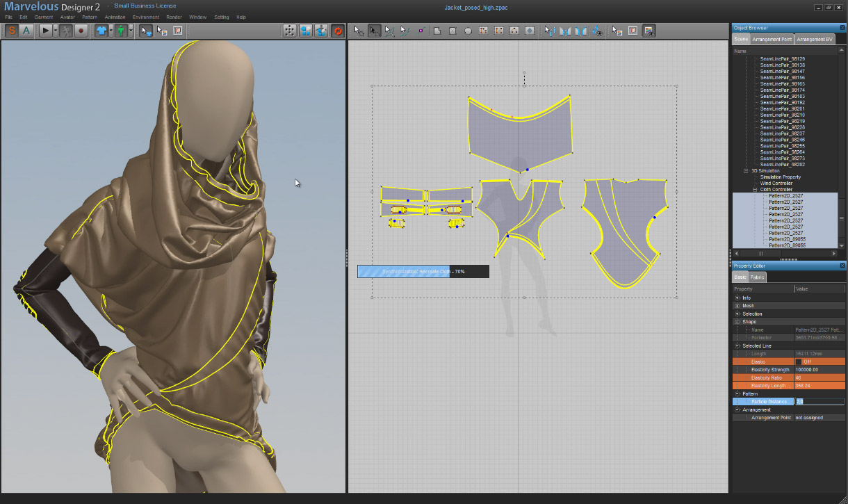Choose the garment selection cursor tool
Screen dimensions: 848x504
[x=146, y=31]
